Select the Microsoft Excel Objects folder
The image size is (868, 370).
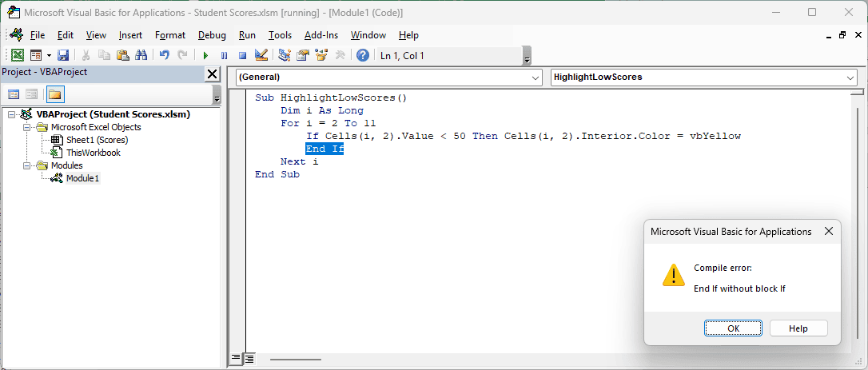(96, 127)
